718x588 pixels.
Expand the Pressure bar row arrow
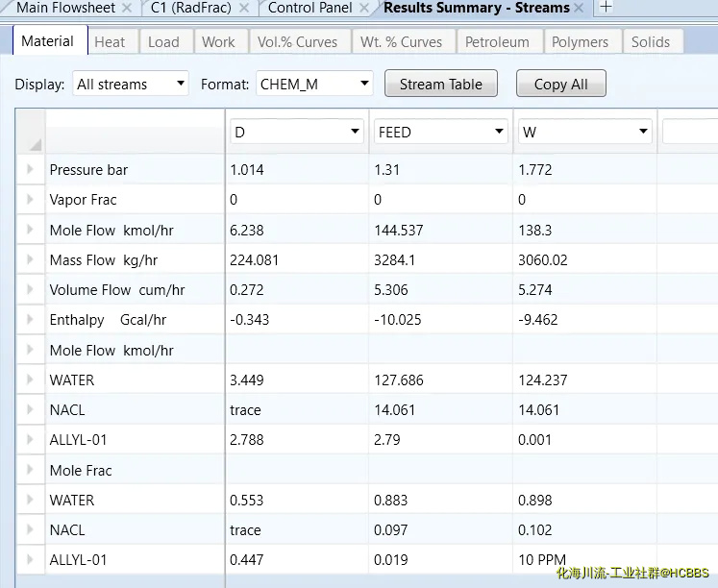(x=30, y=169)
